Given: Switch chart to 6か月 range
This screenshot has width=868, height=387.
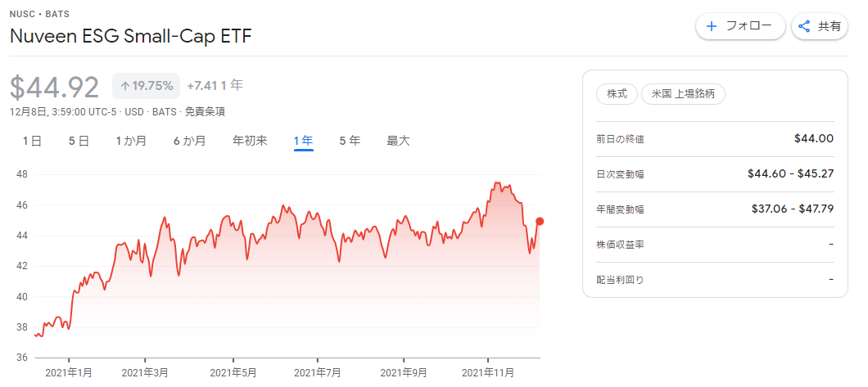Looking at the screenshot, I should 189,141.
